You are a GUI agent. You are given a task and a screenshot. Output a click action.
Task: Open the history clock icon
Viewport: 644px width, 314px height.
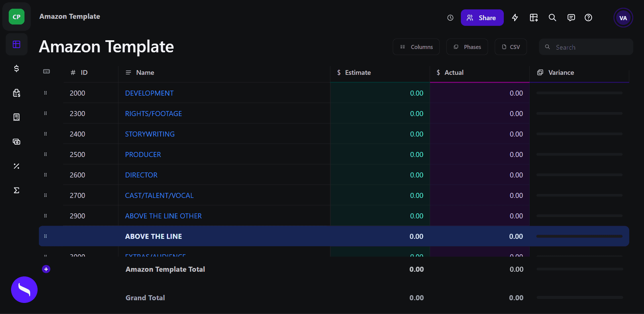[x=450, y=18]
